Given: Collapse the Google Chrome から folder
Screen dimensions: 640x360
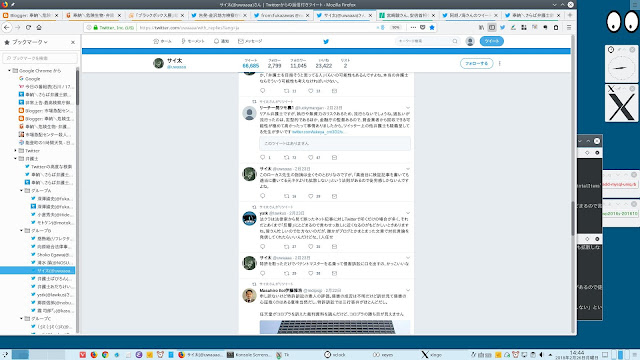Looking at the screenshot, I should pyautogui.click(x=9, y=71).
